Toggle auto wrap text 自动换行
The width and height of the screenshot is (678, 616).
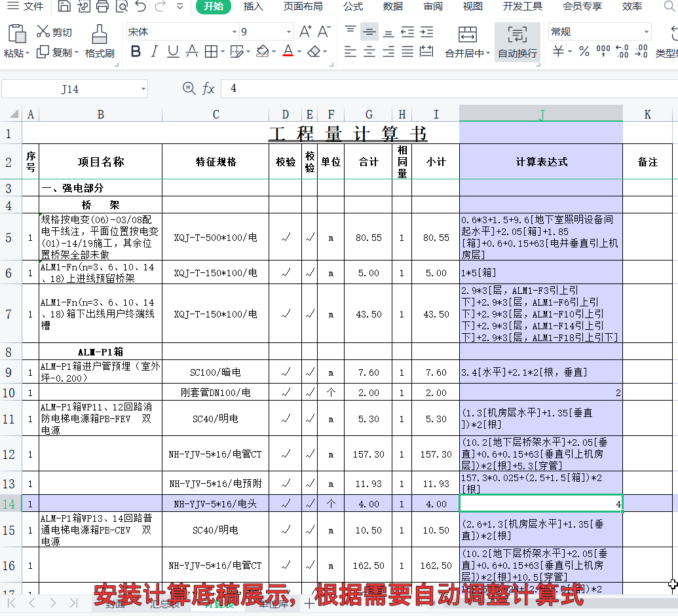pos(517,41)
